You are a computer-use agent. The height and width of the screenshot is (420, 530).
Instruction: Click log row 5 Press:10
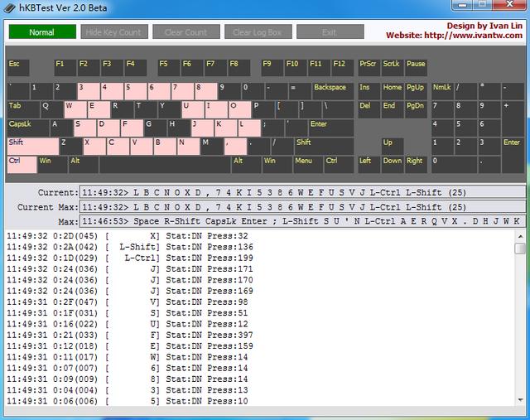128,401
